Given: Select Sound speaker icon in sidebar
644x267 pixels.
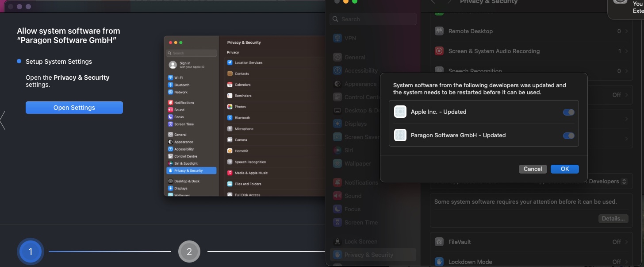Looking at the screenshot, I should [337, 196].
